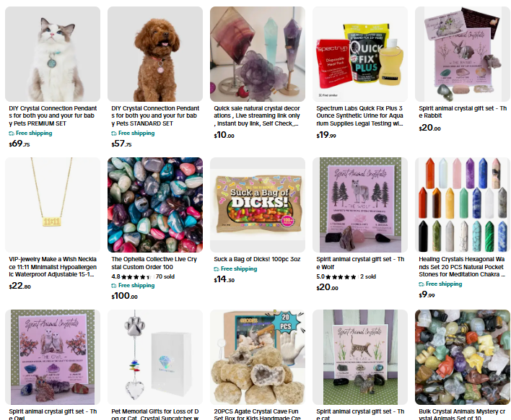
Task: Open the 11:11 gold necklace image
Action: pyautogui.click(x=53, y=205)
